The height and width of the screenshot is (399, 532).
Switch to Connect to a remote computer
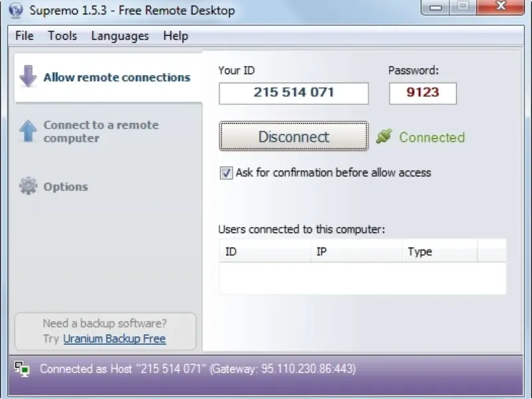(101, 132)
